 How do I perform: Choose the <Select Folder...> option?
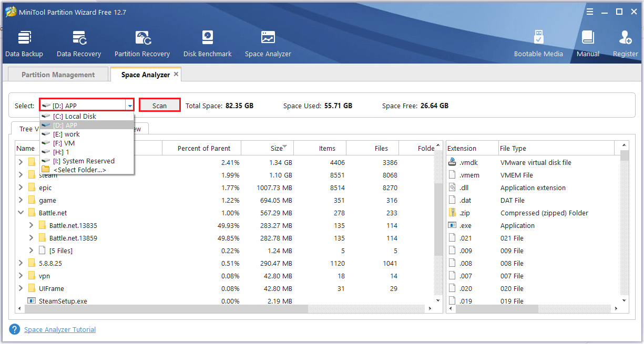pos(87,170)
